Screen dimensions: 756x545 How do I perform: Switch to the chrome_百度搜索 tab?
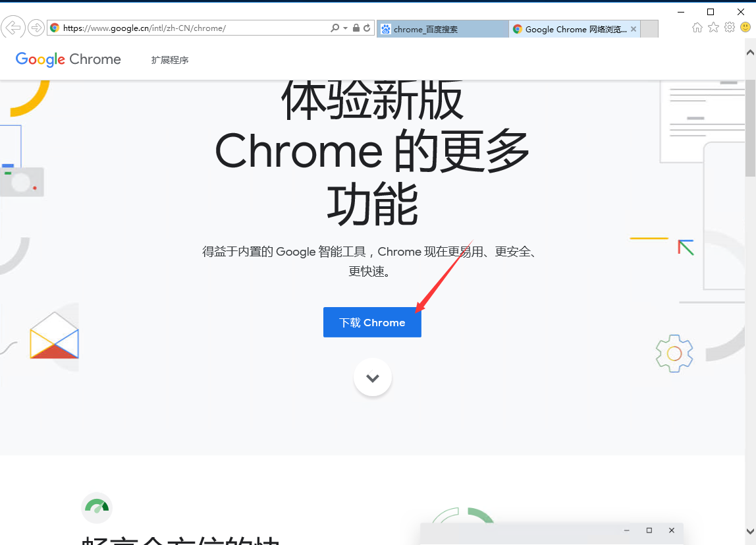[x=443, y=29]
